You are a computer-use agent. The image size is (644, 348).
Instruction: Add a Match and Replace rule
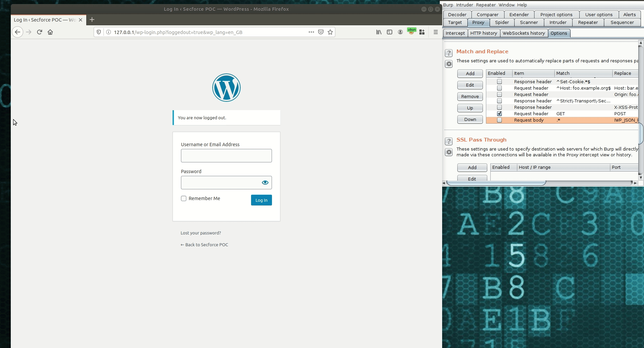[470, 73]
